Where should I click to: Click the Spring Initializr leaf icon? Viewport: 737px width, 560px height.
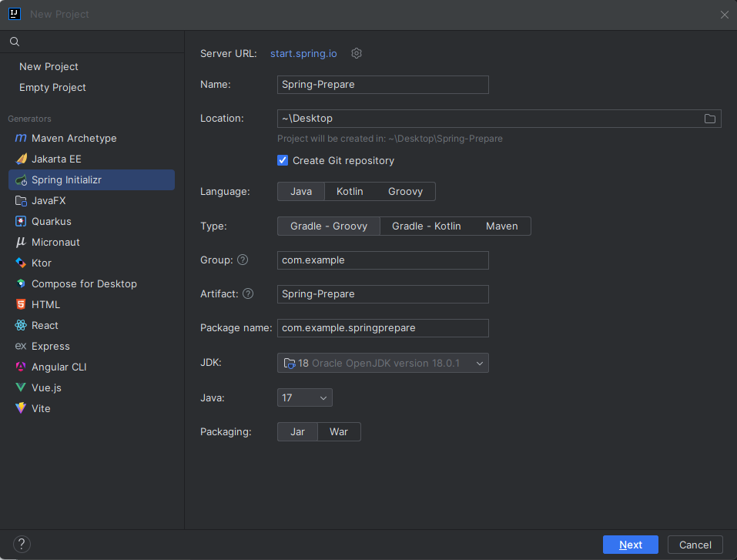tap(21, 180)
